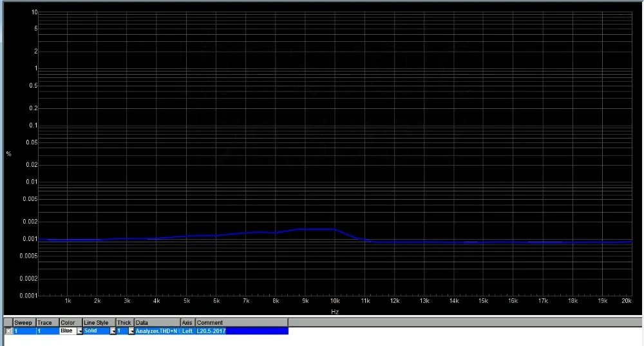Click the Color column header

pyautogui.click(x=71, y=323)
